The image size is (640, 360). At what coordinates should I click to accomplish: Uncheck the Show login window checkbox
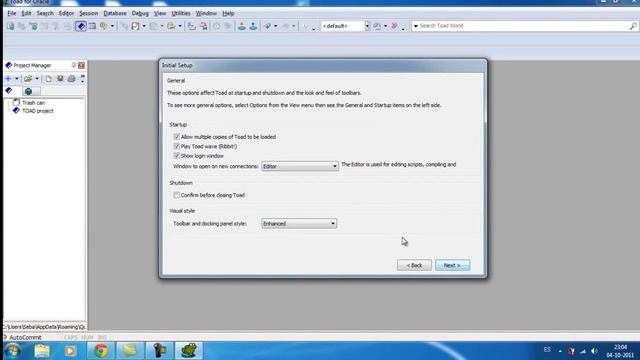(176, 156)
